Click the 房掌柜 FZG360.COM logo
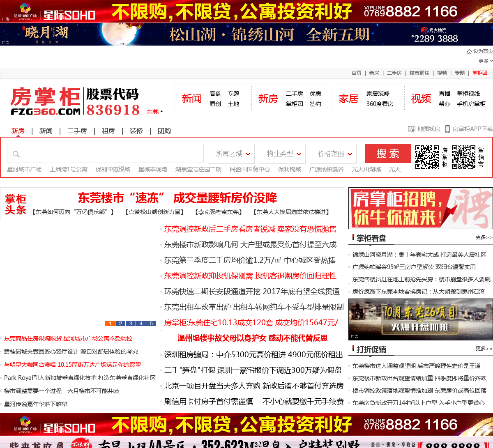Screen dimensions: 493x448 [46, 101]
